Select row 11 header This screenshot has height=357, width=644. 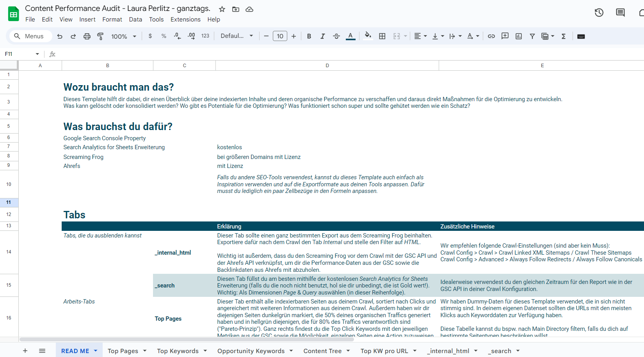tap(9, 202)
